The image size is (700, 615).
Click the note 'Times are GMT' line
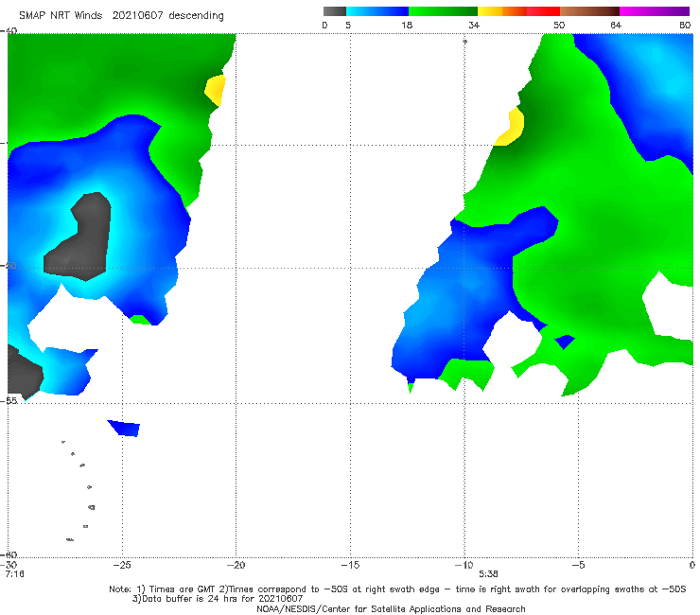[397, 589]
